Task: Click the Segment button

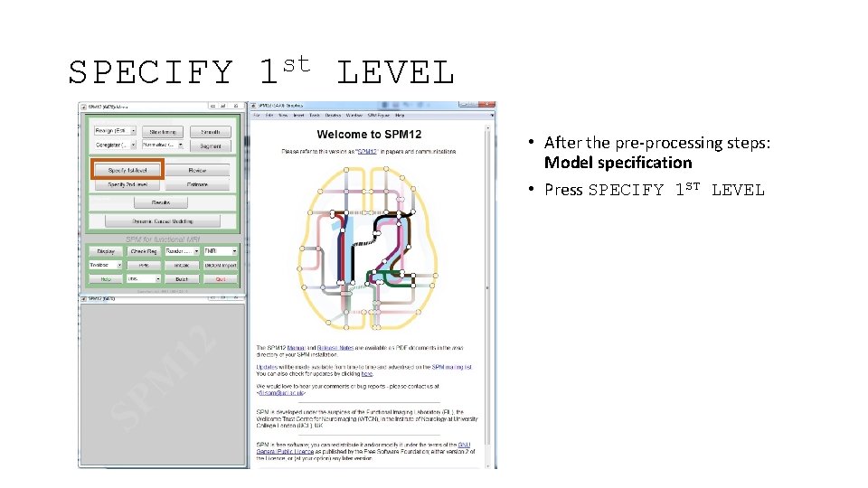Action: pos(211,146)
